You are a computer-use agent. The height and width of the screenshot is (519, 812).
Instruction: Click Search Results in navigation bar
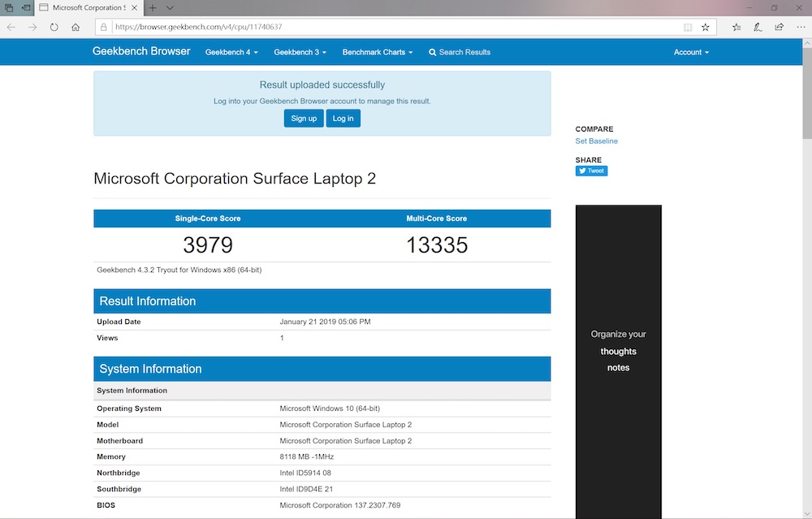pos(460,52)
